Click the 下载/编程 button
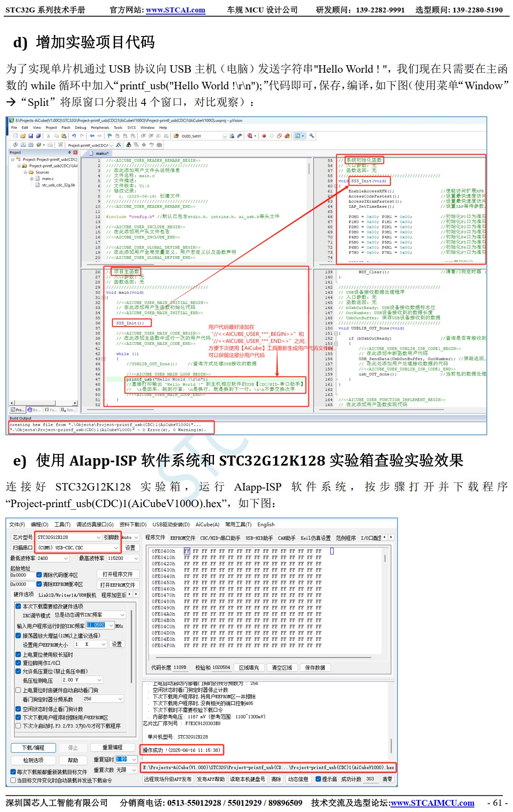The height and width of the screenshot is (812, 513). 33,748
